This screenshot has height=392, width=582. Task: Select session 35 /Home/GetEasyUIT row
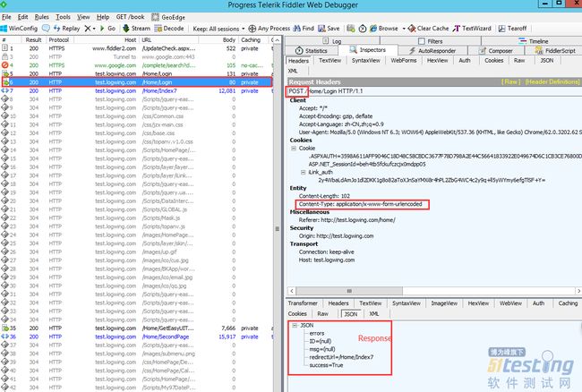pyautogui.click(x=137, y=328)
